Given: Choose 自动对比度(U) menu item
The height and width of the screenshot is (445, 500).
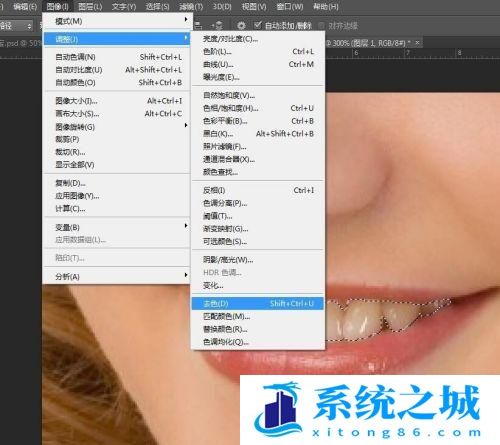Looking at the screenshot, I should point(116,70).
